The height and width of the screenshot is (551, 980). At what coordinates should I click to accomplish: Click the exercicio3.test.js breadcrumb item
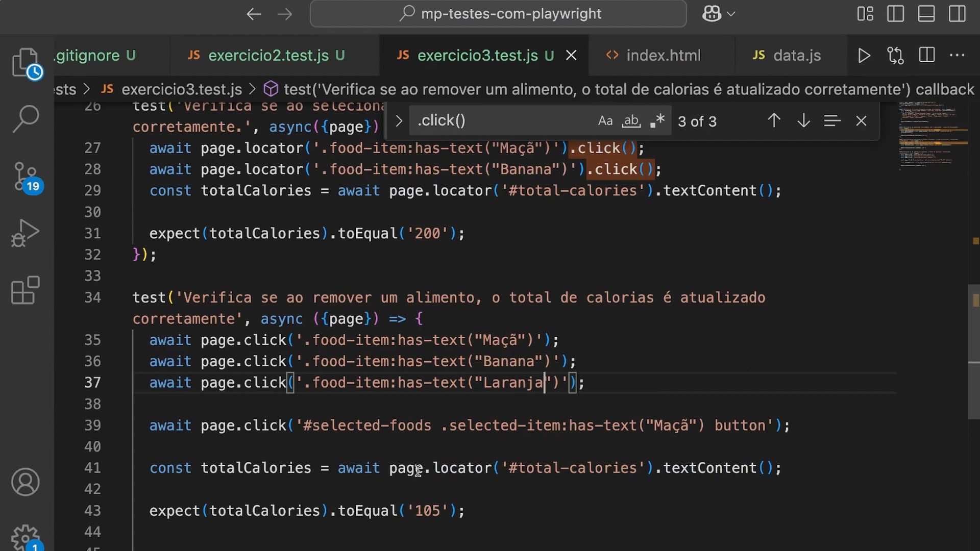pos(181,89)
